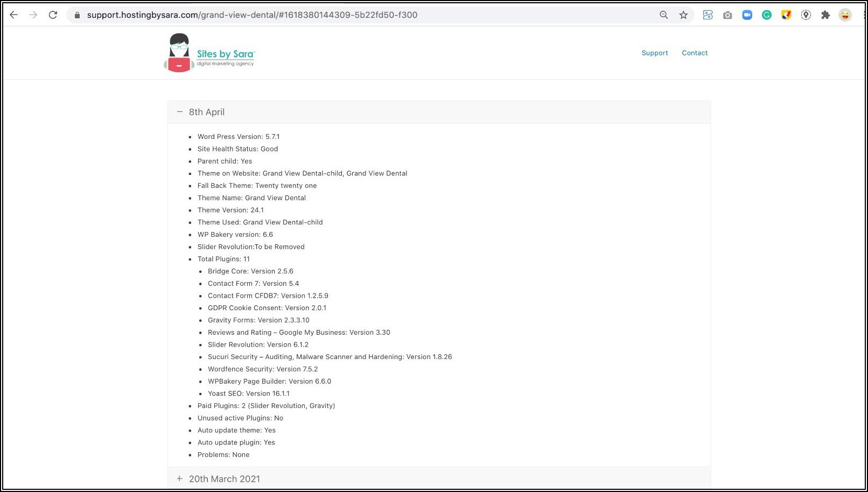Click 'Slider Revolution:To be Removed' line
868x492 pixels.
click(x=251, y=247)
